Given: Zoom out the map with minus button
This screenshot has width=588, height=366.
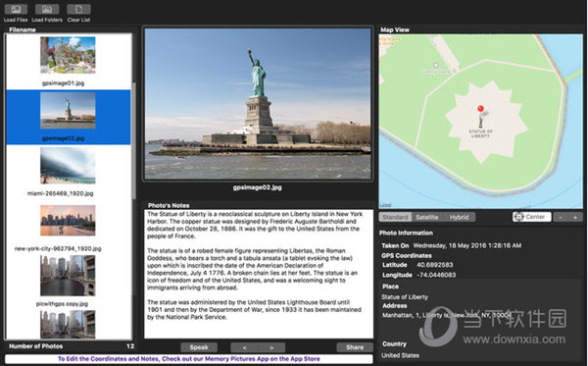Looking at the screenshot, I should [561, 217].
